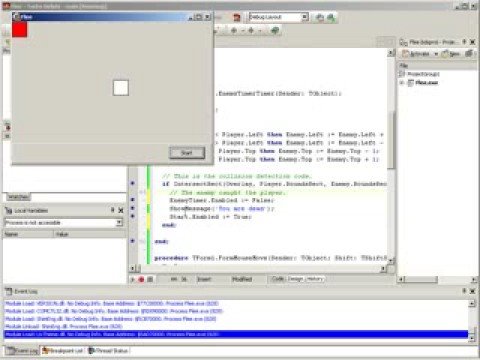Viewport: 480px width, 360px height.
Task: Click the Modified status text in the editor status bar
Action: 242,279
